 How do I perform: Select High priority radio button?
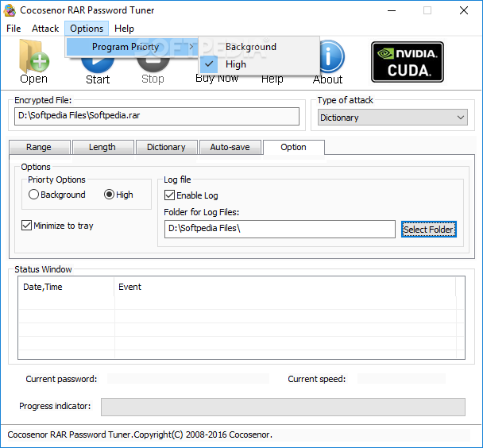[118, 195]
